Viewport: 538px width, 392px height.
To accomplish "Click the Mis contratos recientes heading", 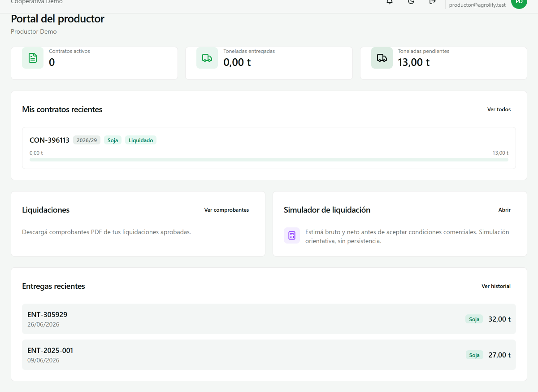I will [x=62, y=109].
